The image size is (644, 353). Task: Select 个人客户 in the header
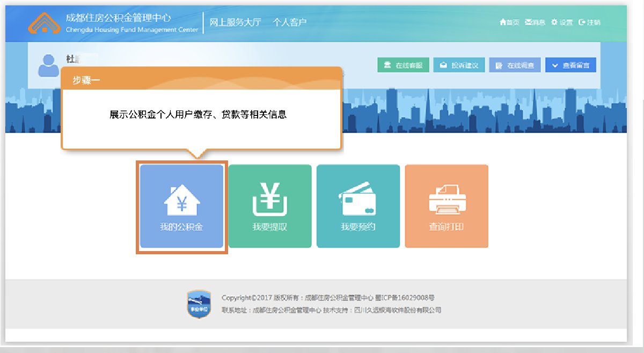pos(290,23)
